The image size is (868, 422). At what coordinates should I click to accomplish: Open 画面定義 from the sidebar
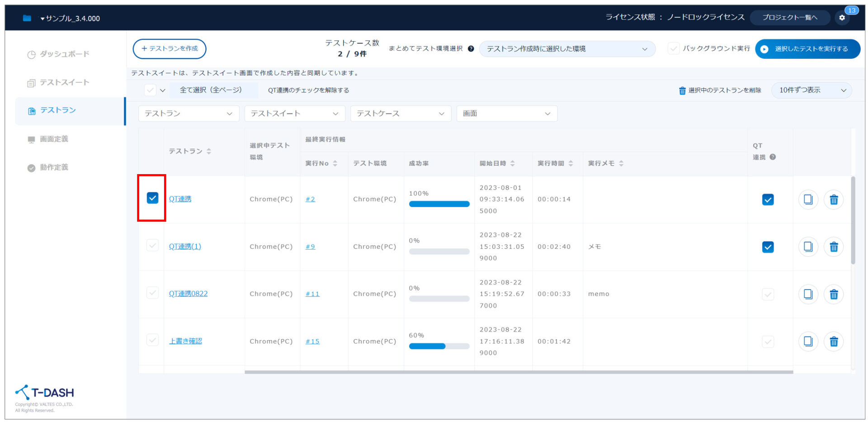click(x=54, y=139)
